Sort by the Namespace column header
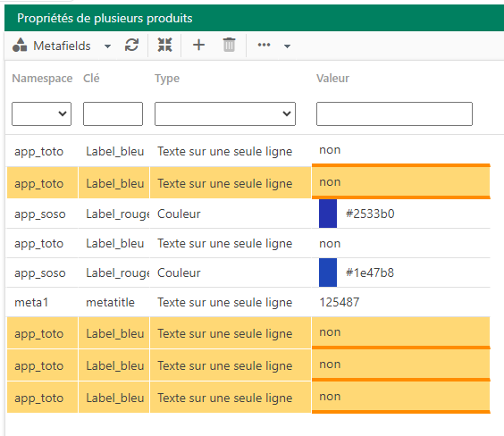The width and height of the screenshot is (504, 436). point(42,79)
